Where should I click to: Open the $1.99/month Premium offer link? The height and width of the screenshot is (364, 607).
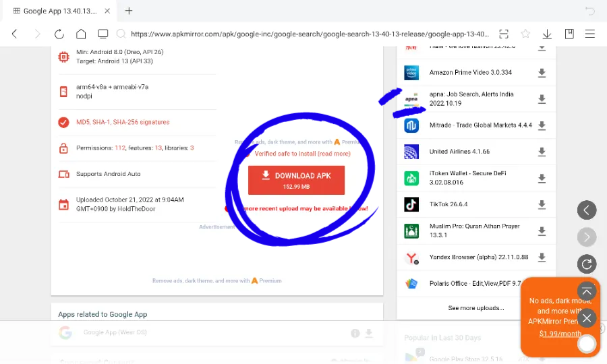coord(560,334)
